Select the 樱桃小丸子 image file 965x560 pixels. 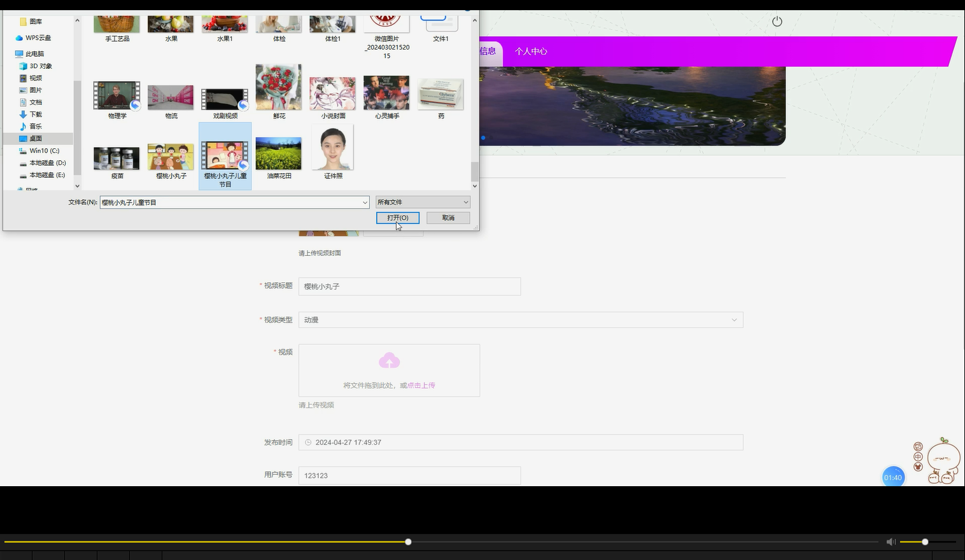tap(171, 160)
